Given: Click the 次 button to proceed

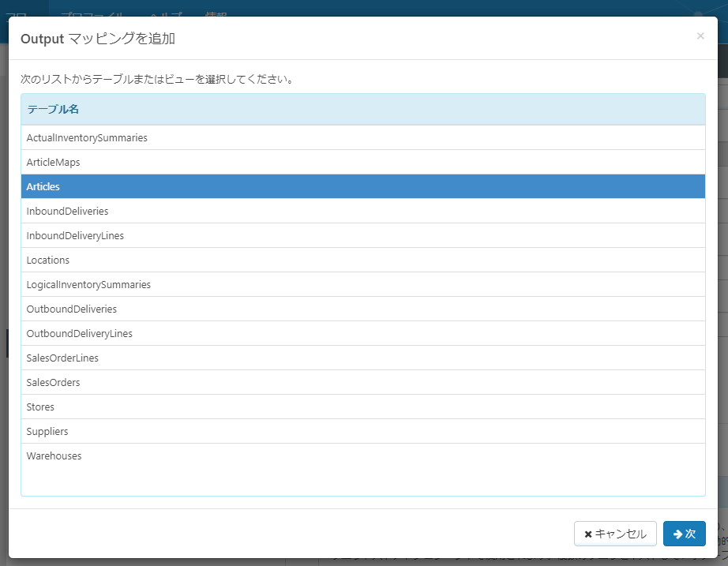Looking at the screenshot, I should [x=685, y=534].
